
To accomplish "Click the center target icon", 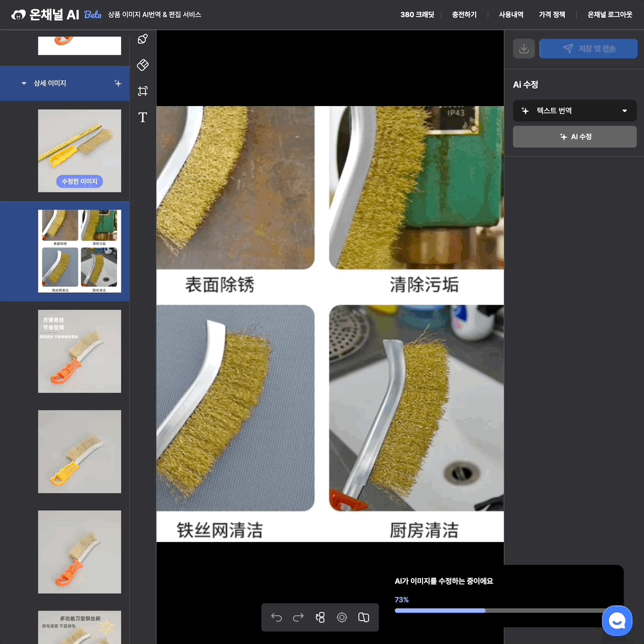I will [x=342, y=617].
